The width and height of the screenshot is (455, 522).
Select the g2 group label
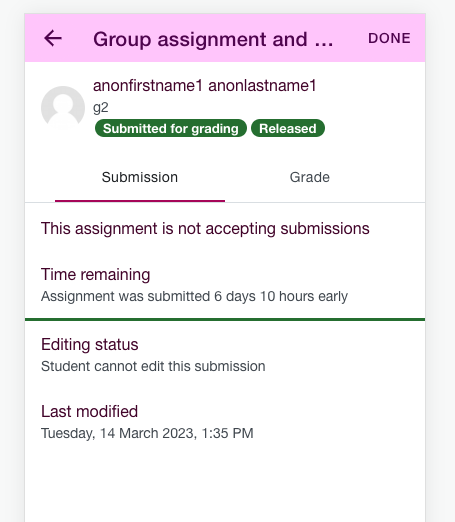coord(101,108)
